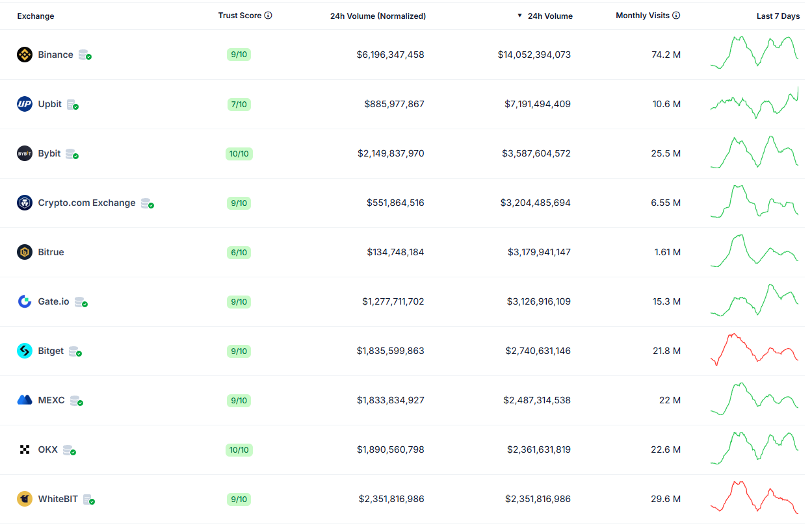This screenshot has height=530, width=812.
Task: Click the Last 7 Days column header
Action: point(778,16)
